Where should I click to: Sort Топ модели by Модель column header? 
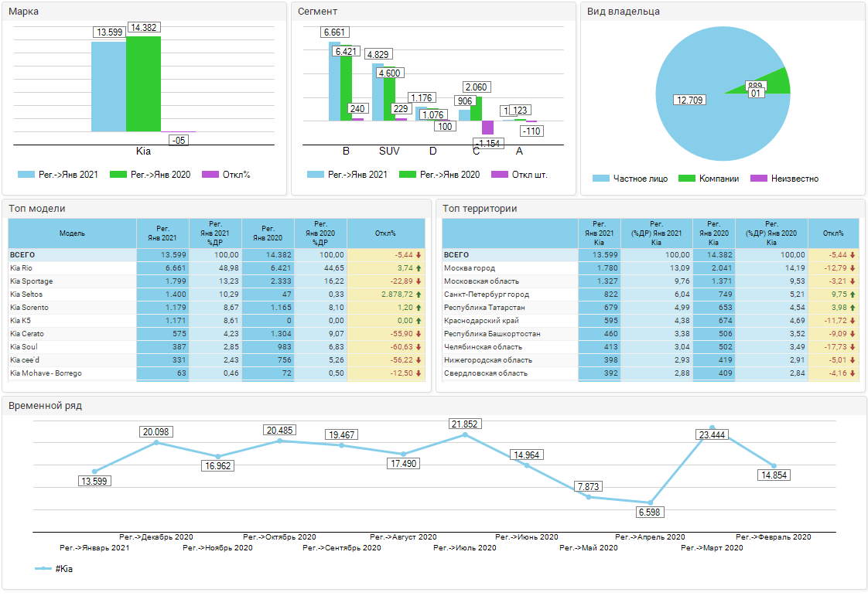coord(72,233)
